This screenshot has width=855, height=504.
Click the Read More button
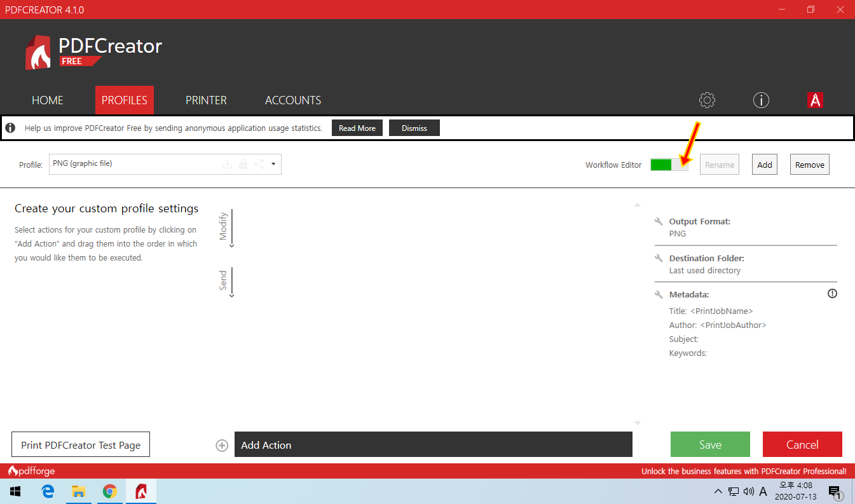point(357,128)
